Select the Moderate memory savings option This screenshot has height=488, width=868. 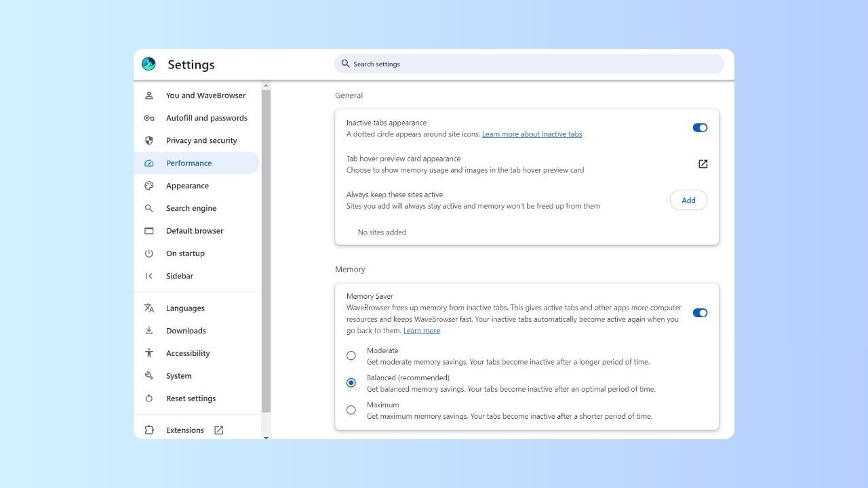coord(351,356)
